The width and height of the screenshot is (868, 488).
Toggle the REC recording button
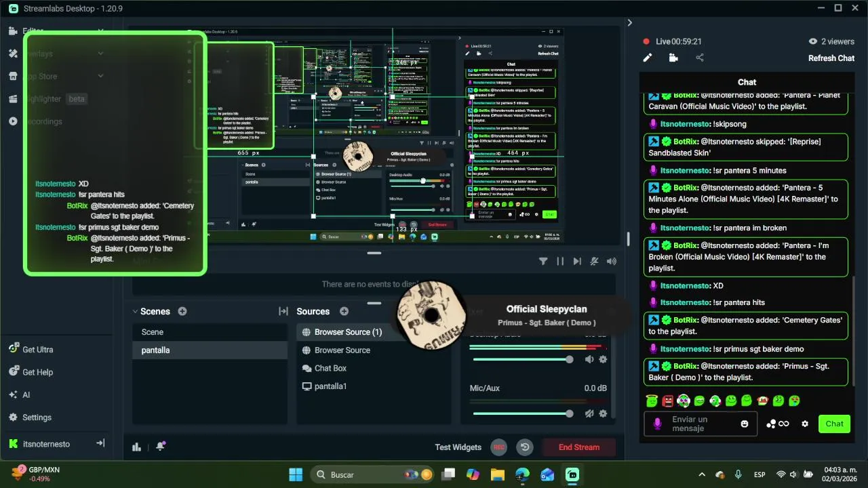(x=499, y=447)
